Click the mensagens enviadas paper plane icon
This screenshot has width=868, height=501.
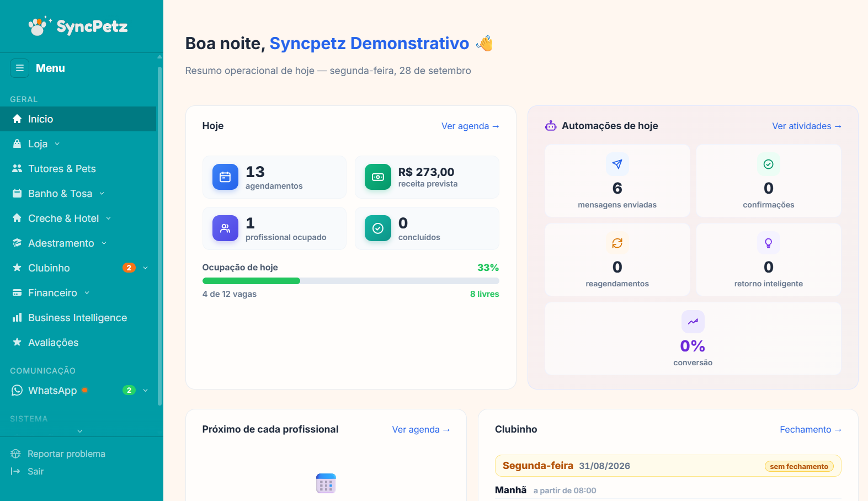(617, 164)
